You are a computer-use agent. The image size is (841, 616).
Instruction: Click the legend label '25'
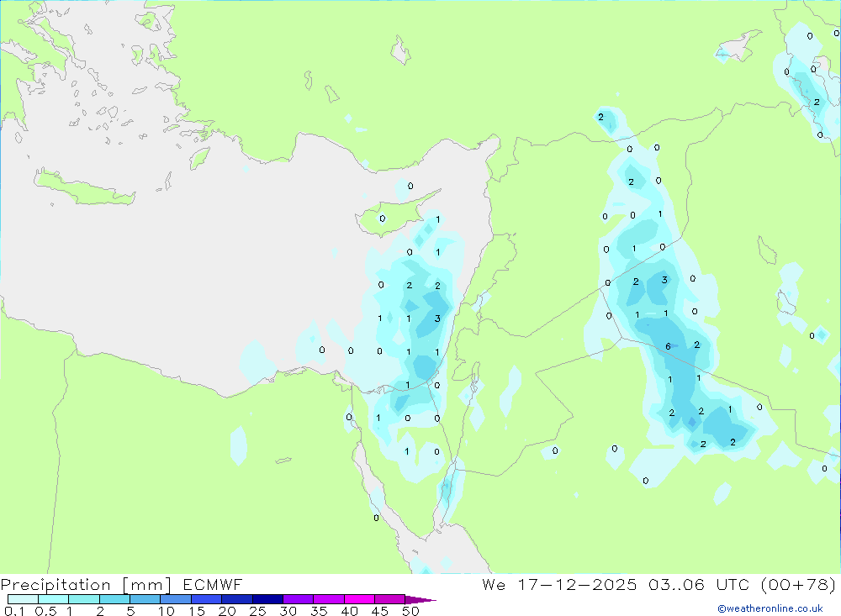[257, 611]
